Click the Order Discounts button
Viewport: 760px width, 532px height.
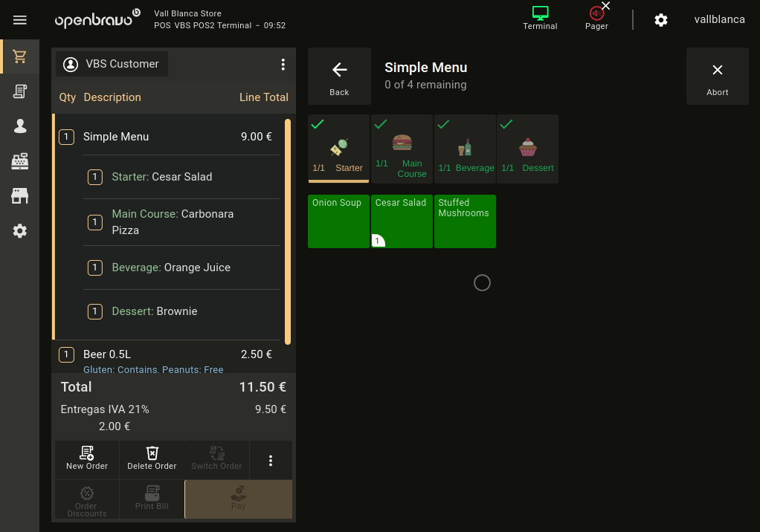coord(87,500)
